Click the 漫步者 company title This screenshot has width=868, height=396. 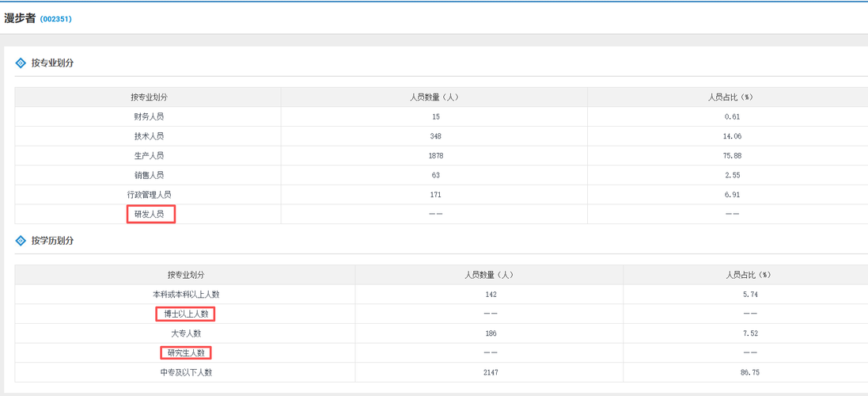click(20, 18)
